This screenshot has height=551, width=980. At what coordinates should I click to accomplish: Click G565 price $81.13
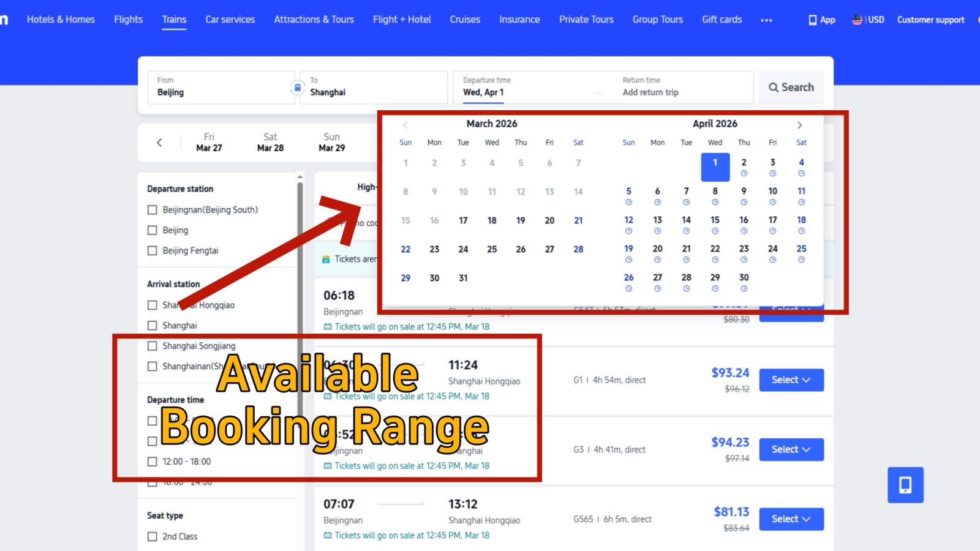[731, 512]
